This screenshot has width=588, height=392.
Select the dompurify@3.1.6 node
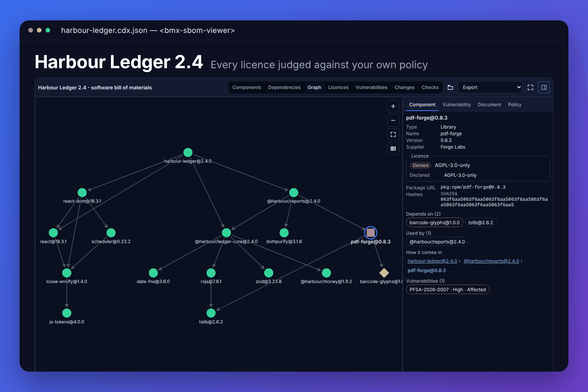(284, 233)
